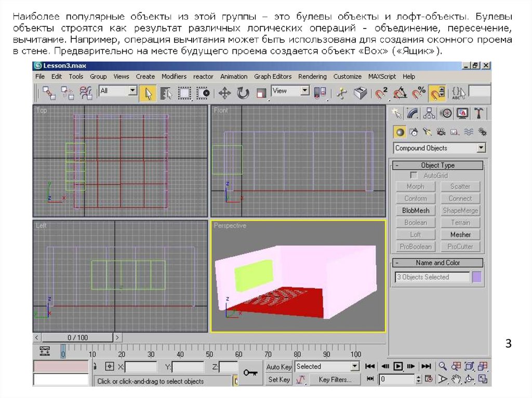Activate the Select and Rotate tool
Viewport: 532px width, 398px height.
[x=243, y=93]
